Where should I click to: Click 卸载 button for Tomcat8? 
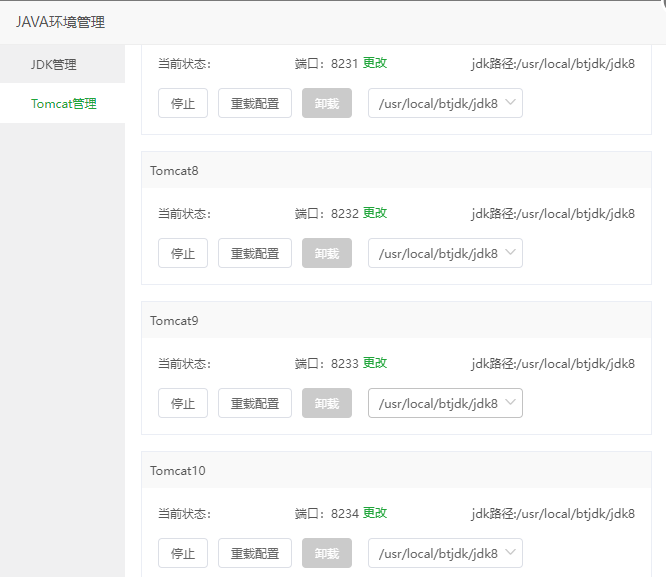tap(327, 253)
